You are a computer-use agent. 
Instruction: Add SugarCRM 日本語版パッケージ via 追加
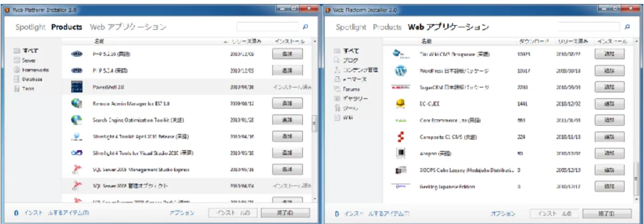[609, 88]
